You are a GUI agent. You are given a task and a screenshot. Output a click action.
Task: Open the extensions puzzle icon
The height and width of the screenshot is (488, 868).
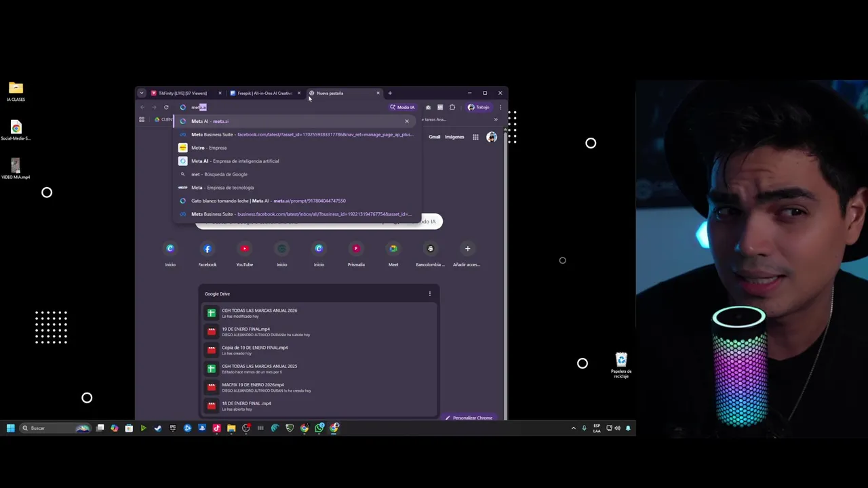[x=452, y=107]
